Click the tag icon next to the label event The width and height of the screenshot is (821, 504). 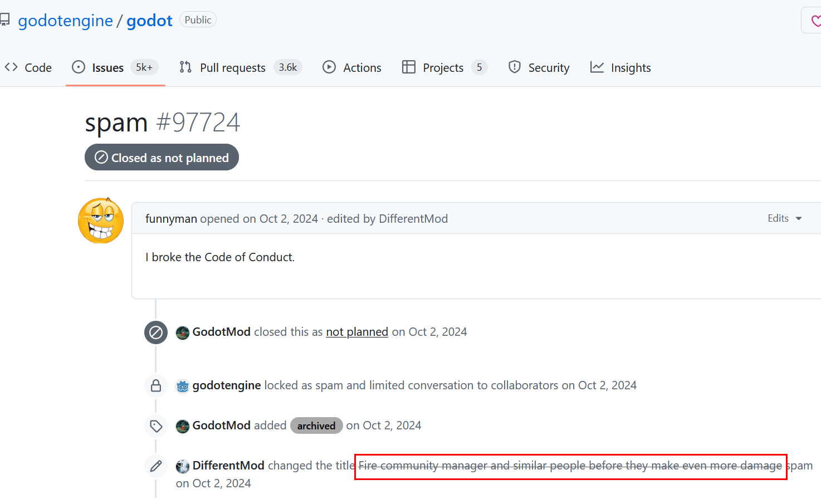[155, 425]
